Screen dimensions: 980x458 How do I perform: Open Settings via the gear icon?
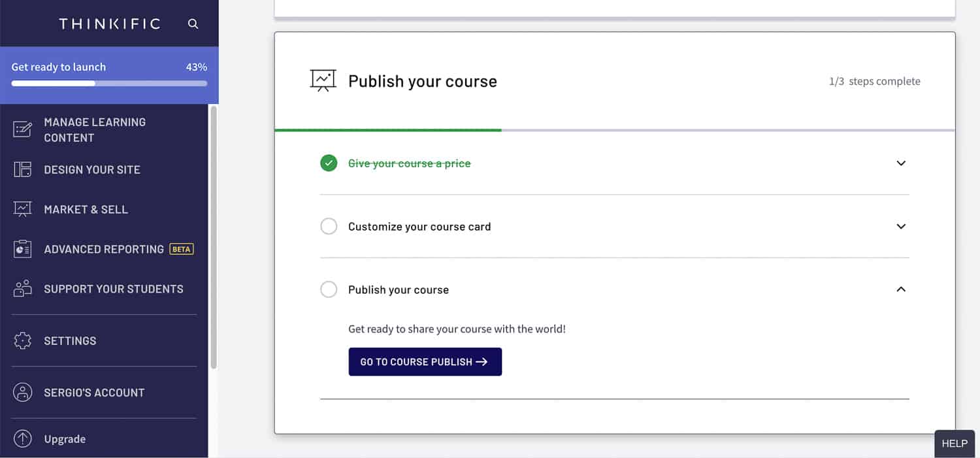point(22,340)
